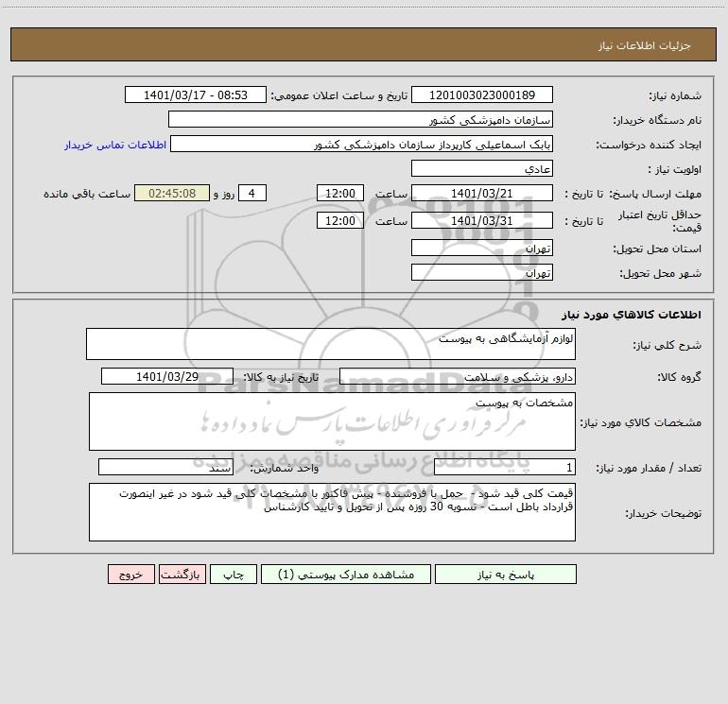This screenshot has width=728, height=704.
Task: Click the label حداقل تاریخ اعتبار قیمت
Action: (660, 221)
